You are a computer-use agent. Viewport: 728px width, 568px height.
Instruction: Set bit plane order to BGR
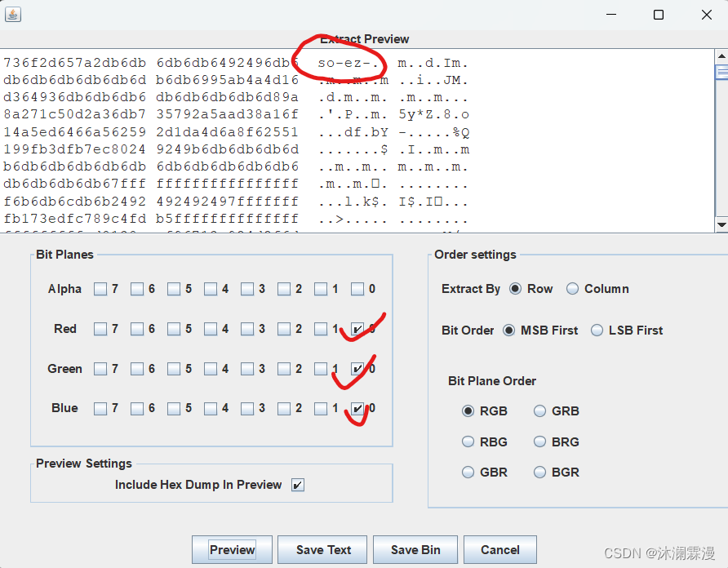coord(539,473)
